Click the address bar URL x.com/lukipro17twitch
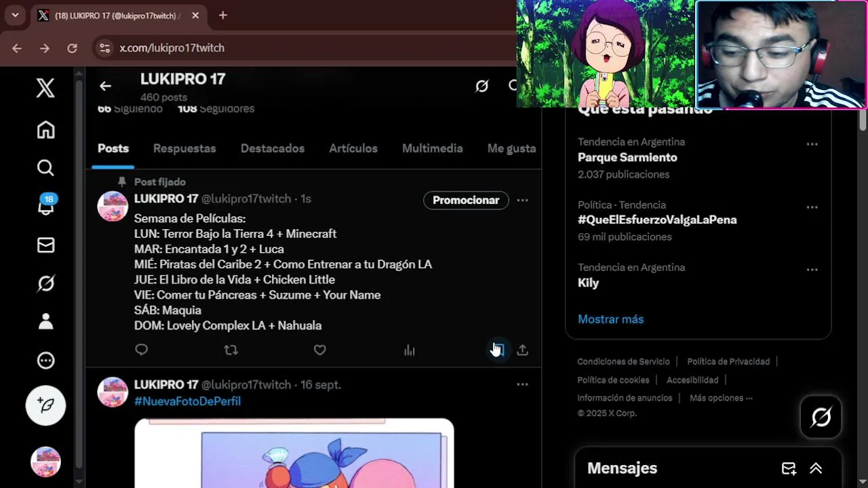This screenshot has width=868, height=488. click(172, 48)
